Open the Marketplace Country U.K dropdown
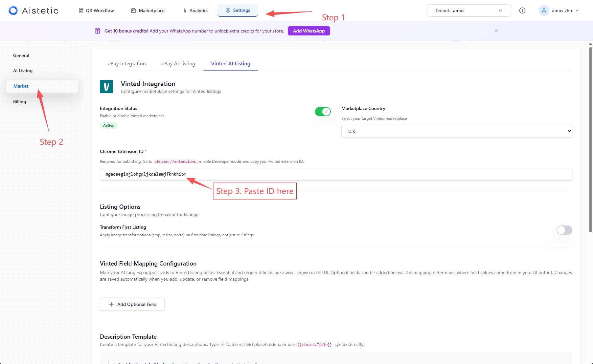The height and width of the screenshot is (364, 593). pyautogui.click(x=457, y=131)
